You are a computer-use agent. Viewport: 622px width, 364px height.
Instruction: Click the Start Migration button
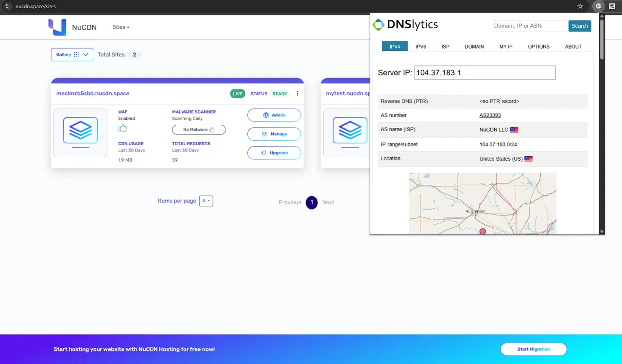click(x=534, y=349)
